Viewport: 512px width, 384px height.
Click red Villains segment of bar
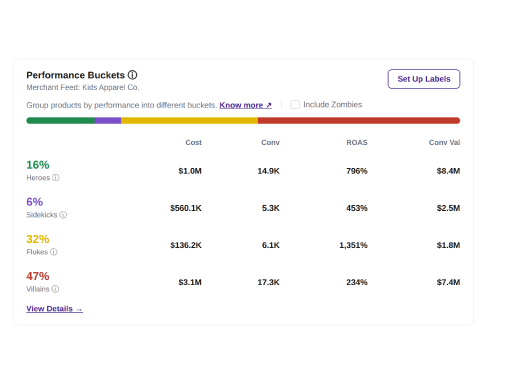click(x=359, y=121)
